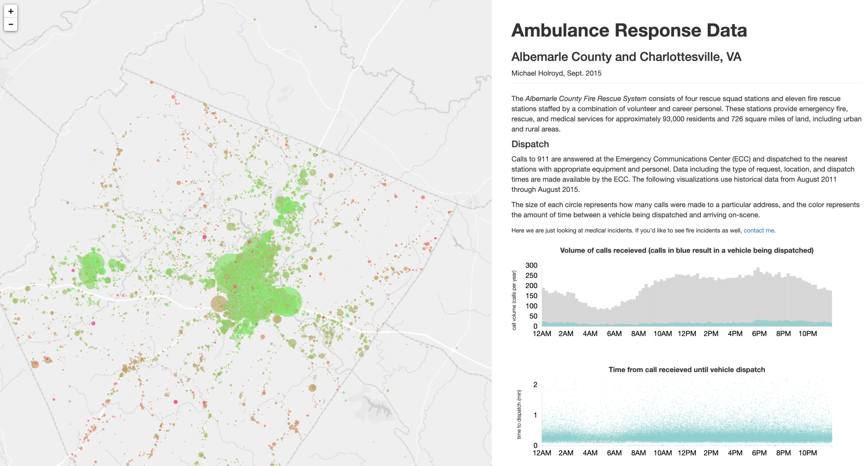Select the largest green circle on cluster's east edge
The width and height of the screenshot is (868, 466).
click(287, 302)
